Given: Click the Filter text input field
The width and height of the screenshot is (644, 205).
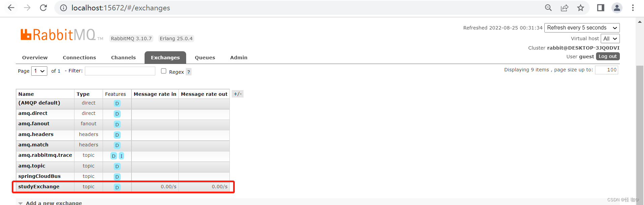Looking at the screenshot, I should [x=120, y=71].
